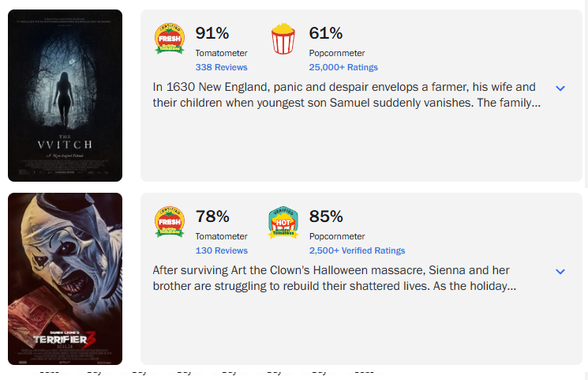Viewport: 588px width, 380px height.
Task: Click Terrifier 3 Certified Fresh badge
Action: (170, 222)
